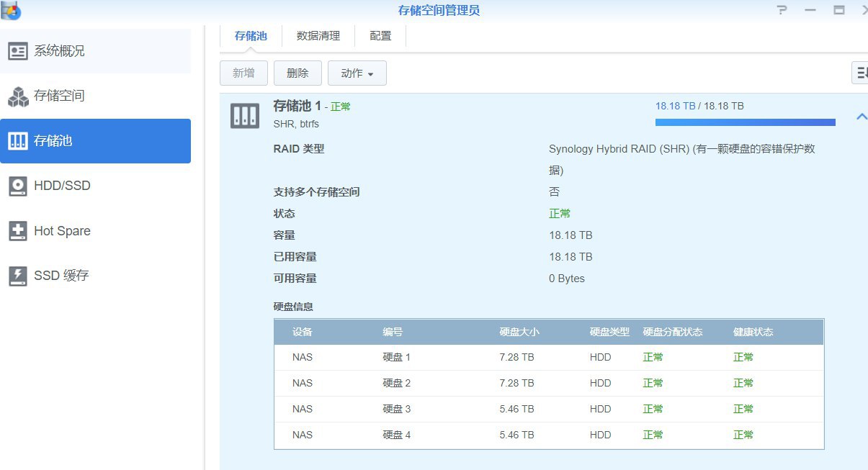
Task: Open the list view options button
Action: tap(860, 73)
